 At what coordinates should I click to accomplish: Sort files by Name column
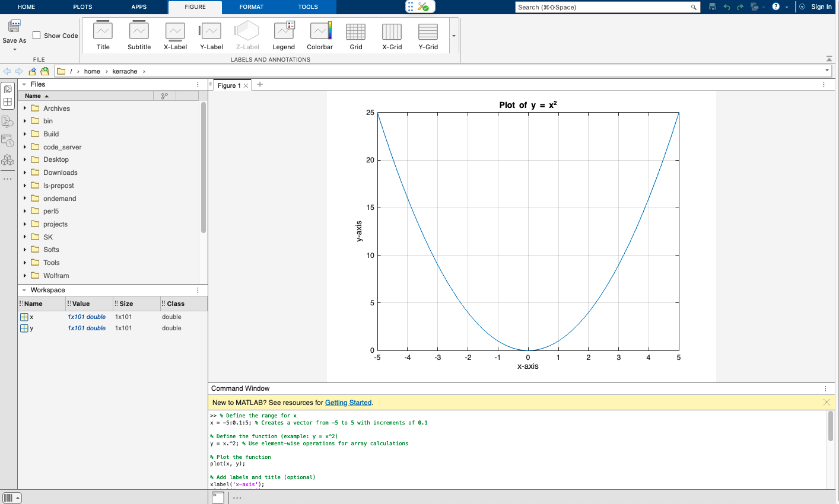coord(86,95)
